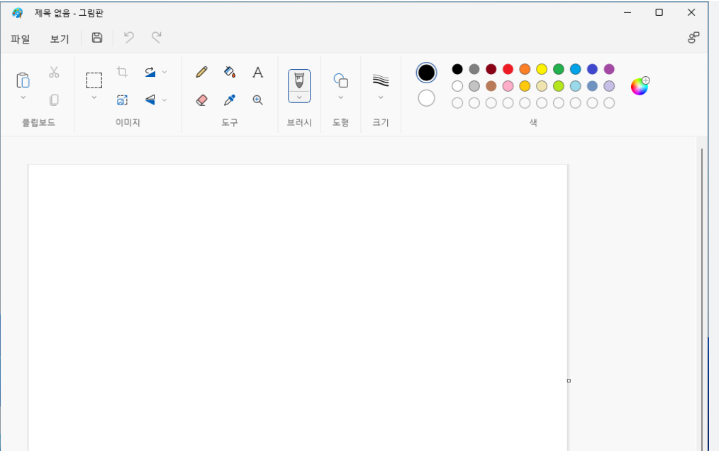Screen dimensions: 719x451
Task: Click the share icon at top right
Action: [x=693, y=38]
